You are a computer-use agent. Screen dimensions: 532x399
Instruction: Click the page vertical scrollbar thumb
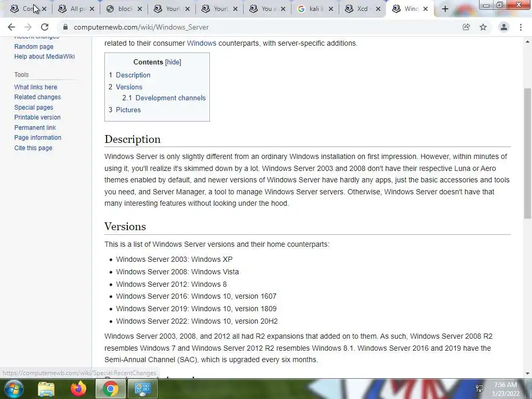point(527,153)
